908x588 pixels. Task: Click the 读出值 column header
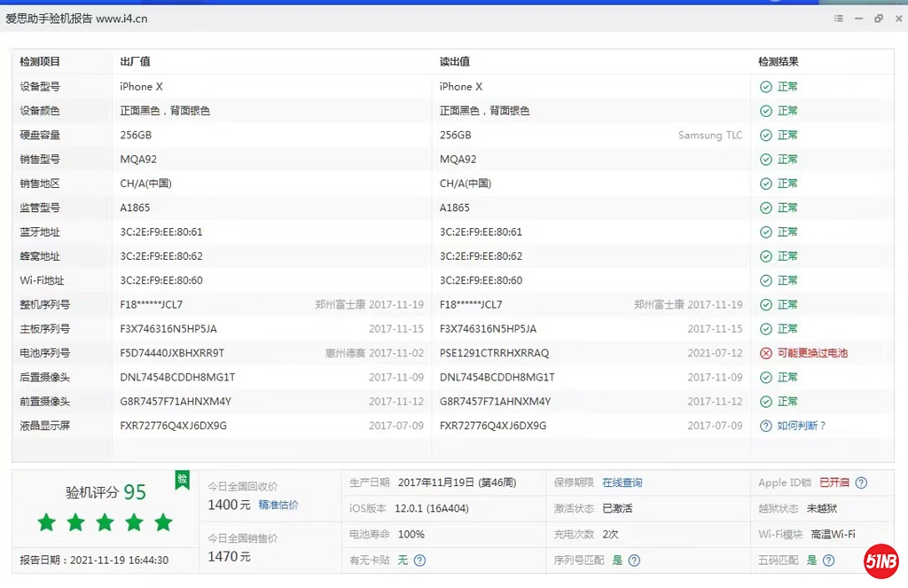click(x=455, y=62)
